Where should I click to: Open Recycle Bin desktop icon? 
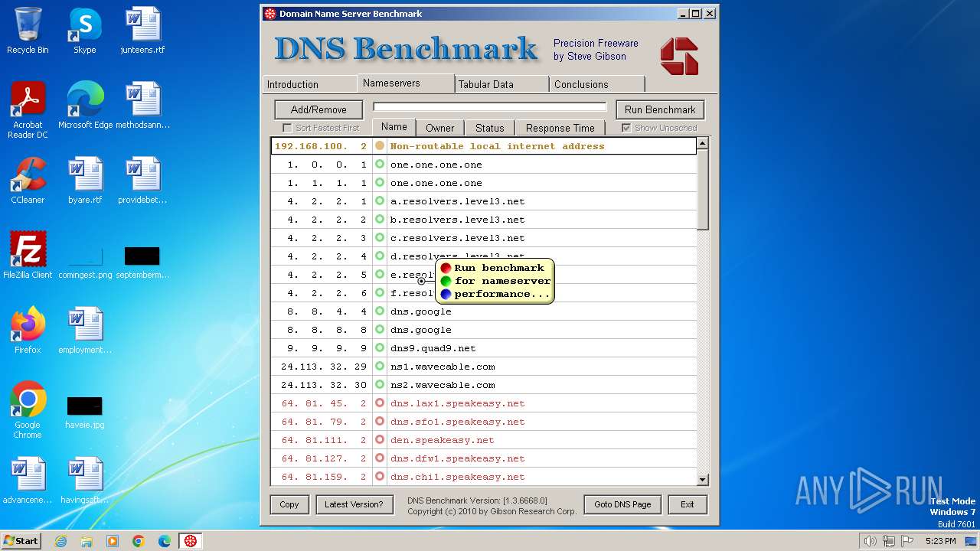(28, 31)
